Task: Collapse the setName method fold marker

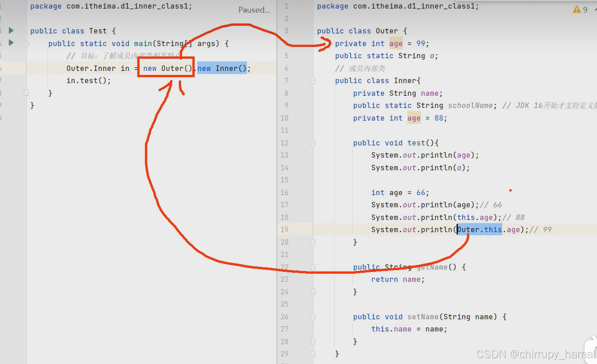Action: pyautogui.click(x=313, y=317)
